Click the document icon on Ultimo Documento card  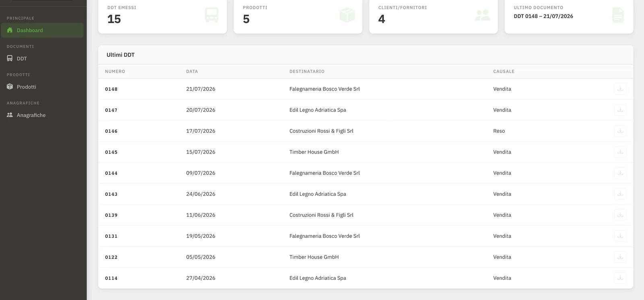618,15
